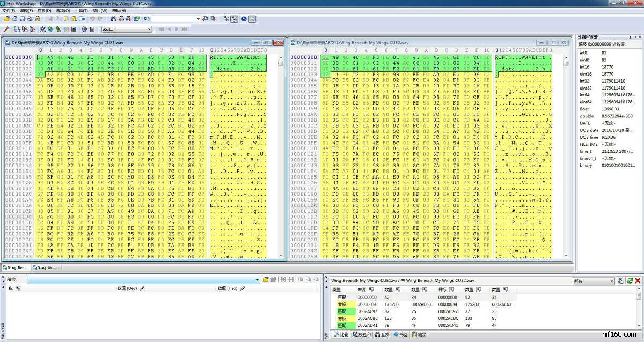The width and height of the screenshot is (644, 342).
Task: Click the green refresh icon in compare panel
Action: click(630, 281)
